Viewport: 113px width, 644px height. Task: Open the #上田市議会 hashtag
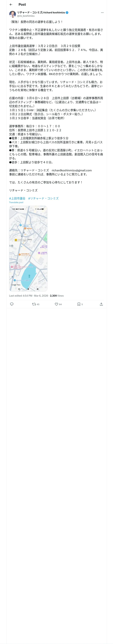click(17, 198)
